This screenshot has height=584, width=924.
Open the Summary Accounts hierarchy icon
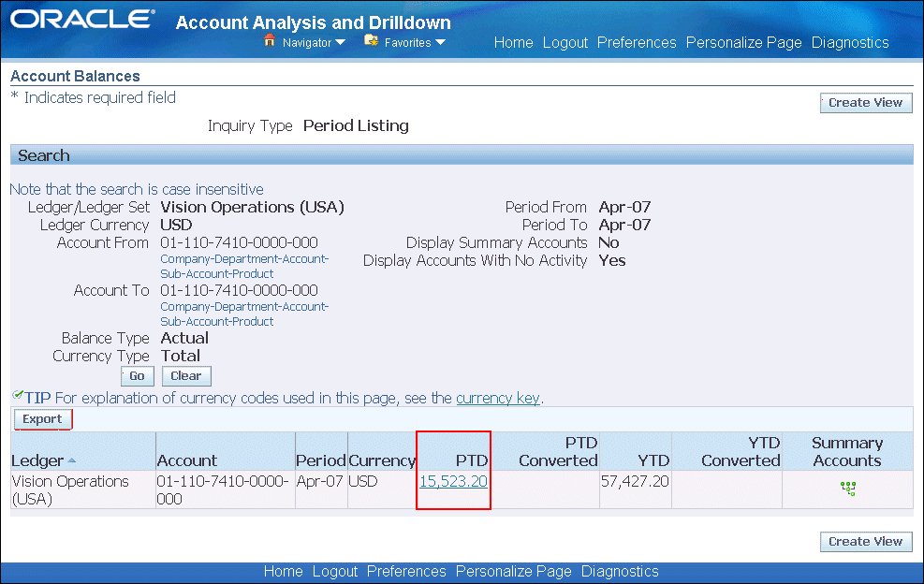click(x=848, y=488)
